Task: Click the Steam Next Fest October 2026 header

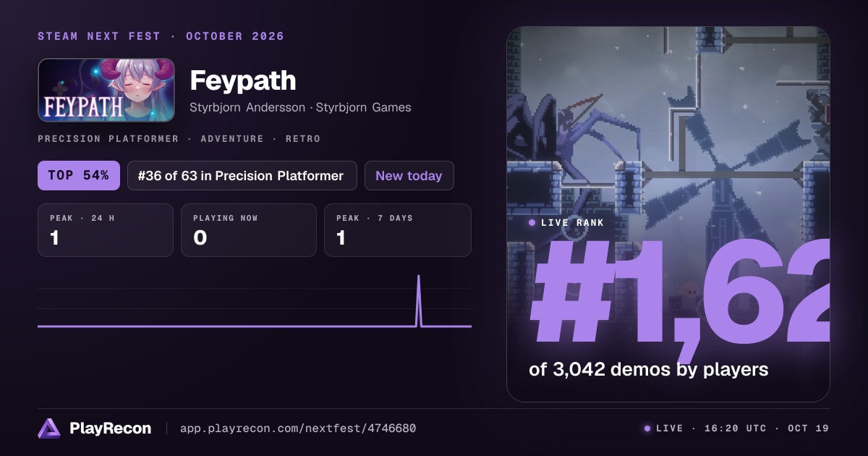Action: (x=161, y=36)
